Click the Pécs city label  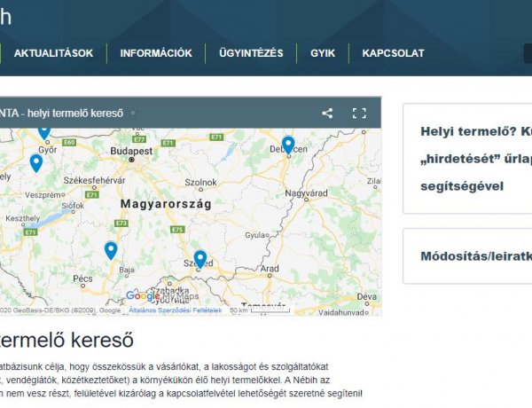(x=82, y=279)
